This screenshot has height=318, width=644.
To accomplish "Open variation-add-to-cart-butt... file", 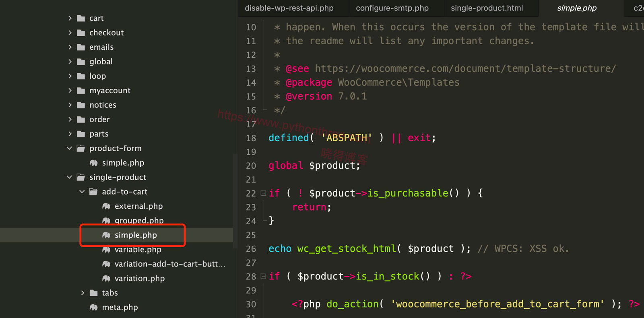I will click(170, 264).
